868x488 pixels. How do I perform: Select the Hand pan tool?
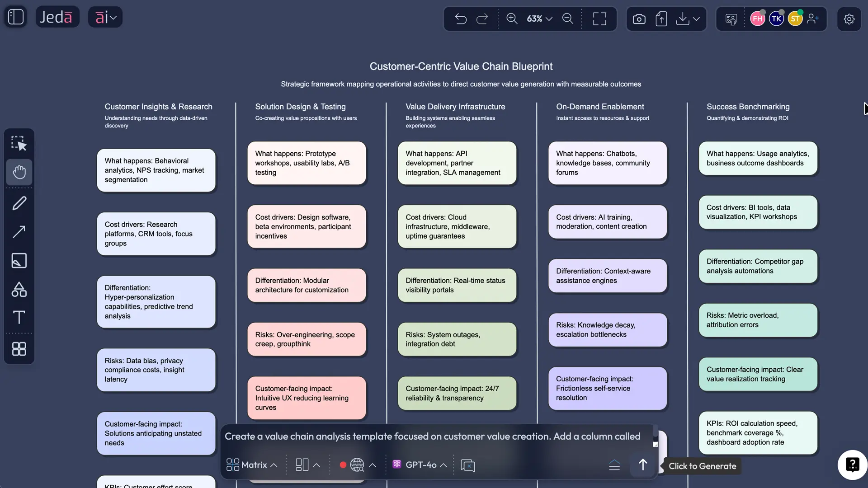[19, 172]
